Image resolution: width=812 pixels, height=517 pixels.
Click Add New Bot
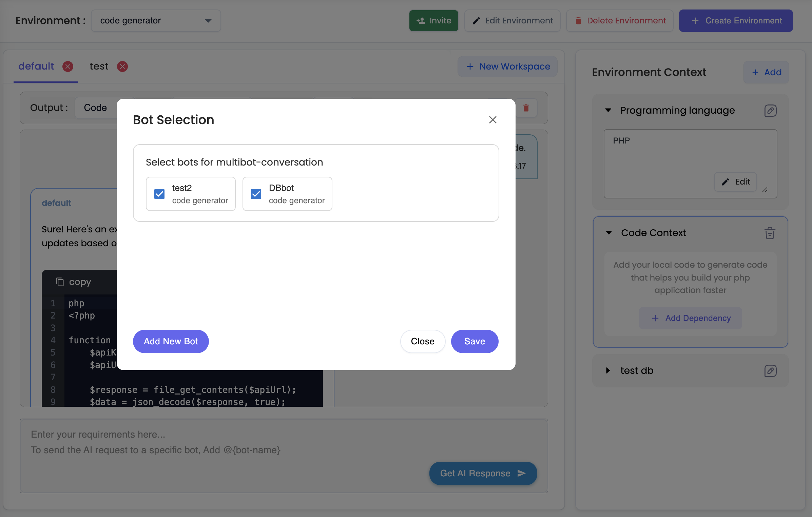[171, 341]
